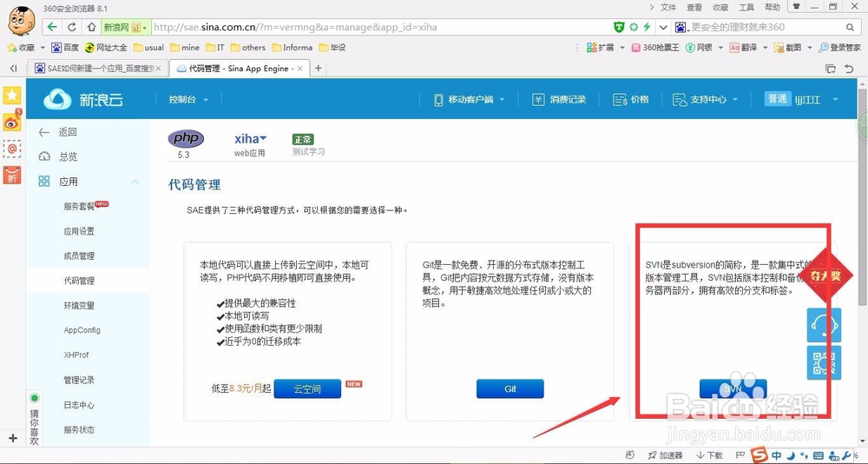Viewport: 868px width, 464px height.
Task: Open 登录管家 login manager
Action: coord(839,48)
